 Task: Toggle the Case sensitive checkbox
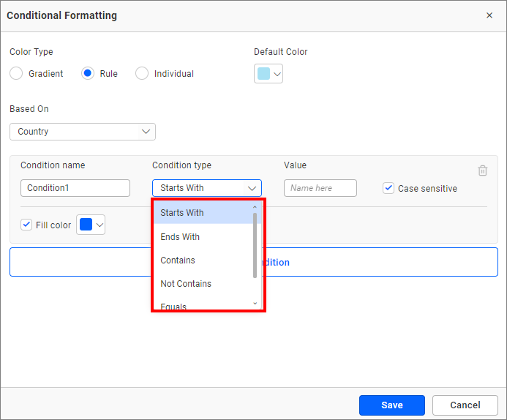click(388, 188)
